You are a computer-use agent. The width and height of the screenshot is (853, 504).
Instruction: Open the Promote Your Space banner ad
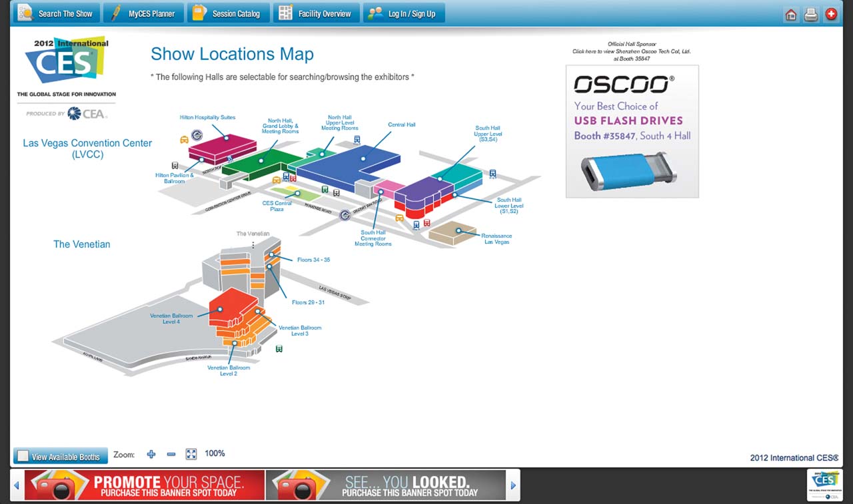145,485
